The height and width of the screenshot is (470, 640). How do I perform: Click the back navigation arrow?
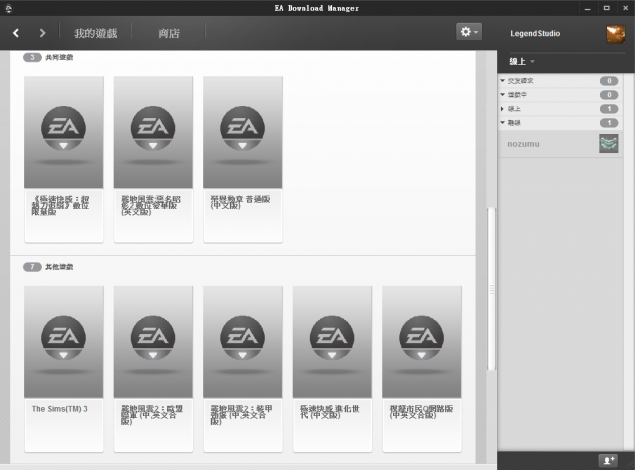17,34
